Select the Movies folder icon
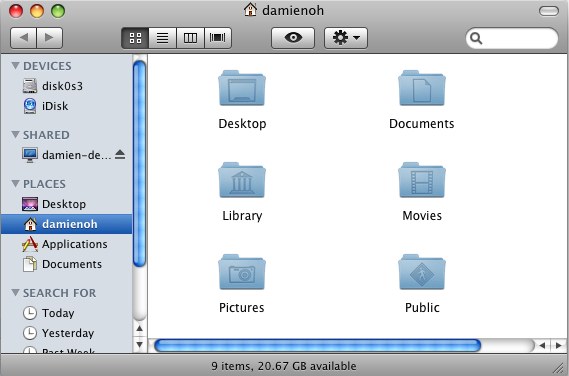This screenshot has height=376, width=569. click(x=422, y=180)
